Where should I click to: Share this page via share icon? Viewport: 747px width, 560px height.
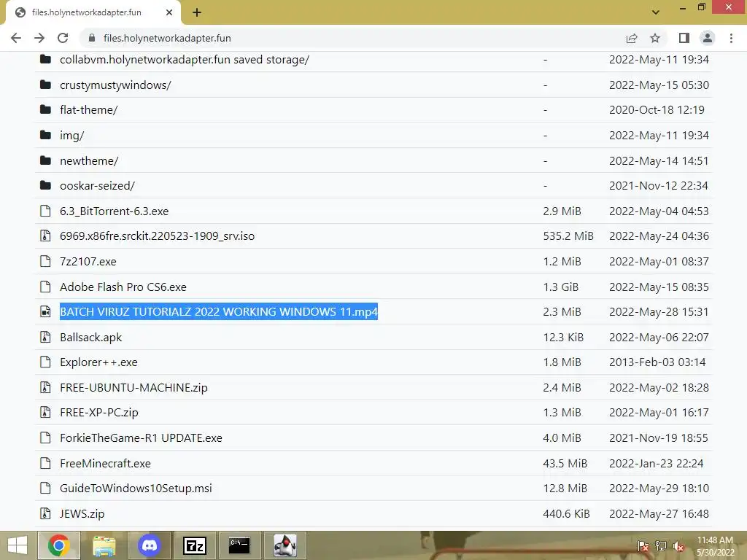(632, 38)
